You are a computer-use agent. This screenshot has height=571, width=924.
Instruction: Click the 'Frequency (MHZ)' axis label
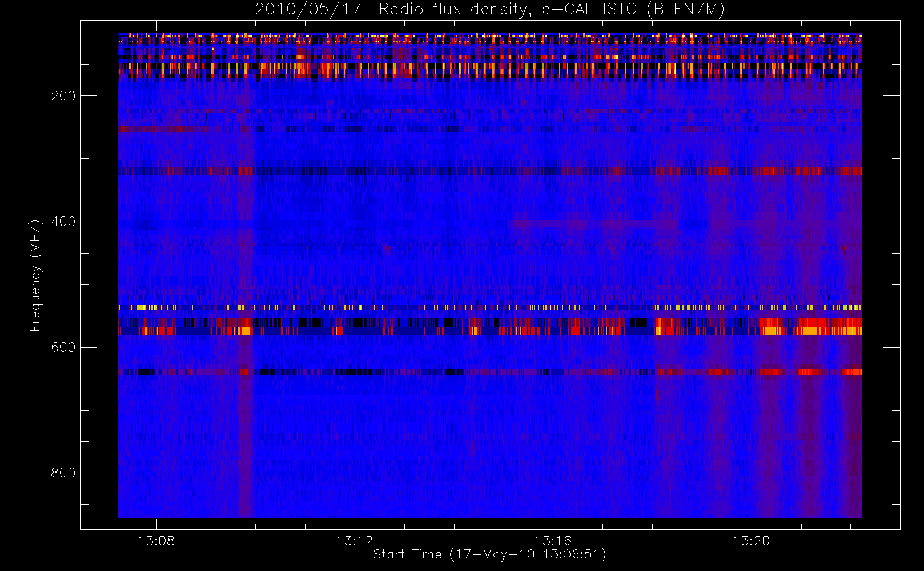pos(35,275)
